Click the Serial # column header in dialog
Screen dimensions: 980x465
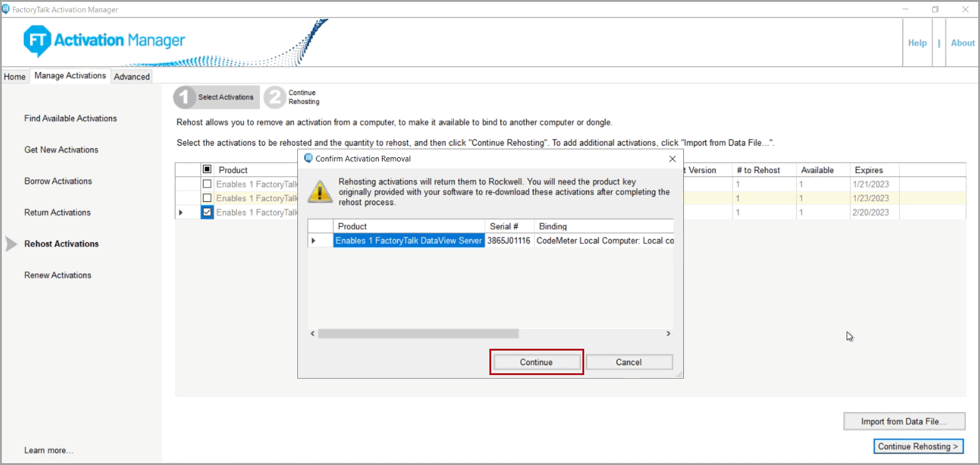coord(509,226)
